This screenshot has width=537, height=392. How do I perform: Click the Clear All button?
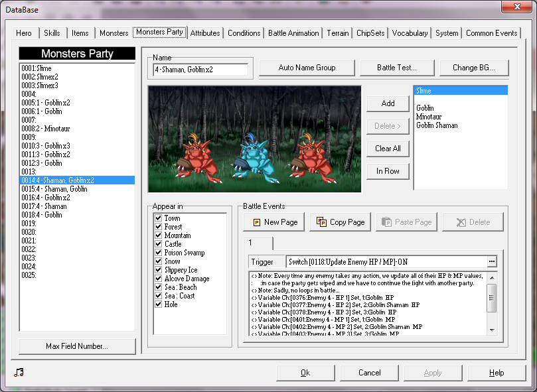point(388,148)
